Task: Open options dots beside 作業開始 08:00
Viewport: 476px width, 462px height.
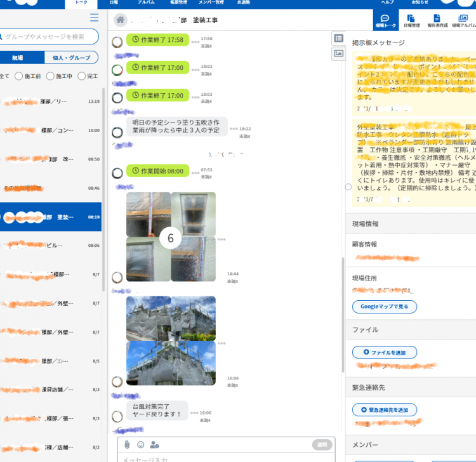Action: point(195,173)
